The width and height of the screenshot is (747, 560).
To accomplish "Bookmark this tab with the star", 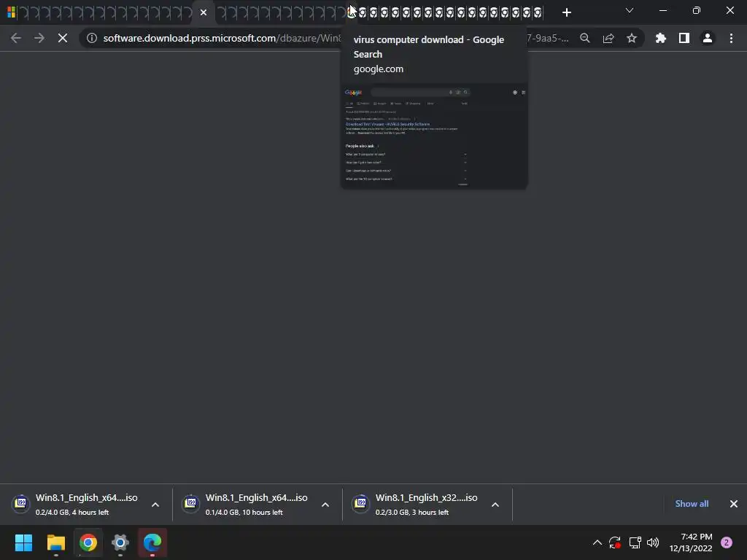I will click(632, 38).
